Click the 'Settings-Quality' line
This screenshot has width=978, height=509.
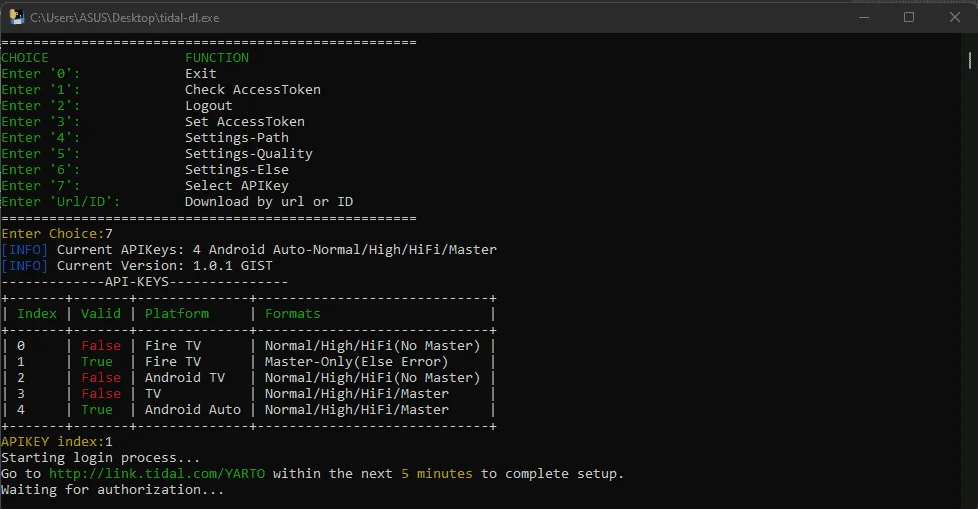(x=249, y=154)
